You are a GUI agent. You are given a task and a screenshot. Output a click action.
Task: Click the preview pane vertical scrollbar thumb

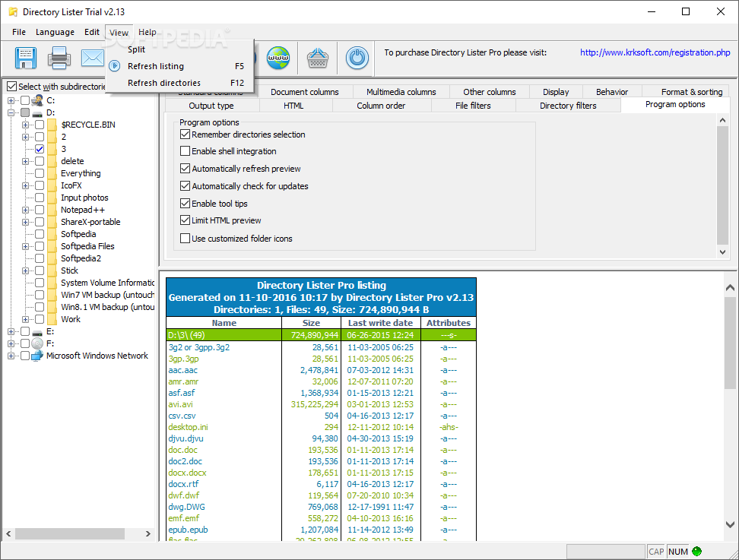[730, 343]
